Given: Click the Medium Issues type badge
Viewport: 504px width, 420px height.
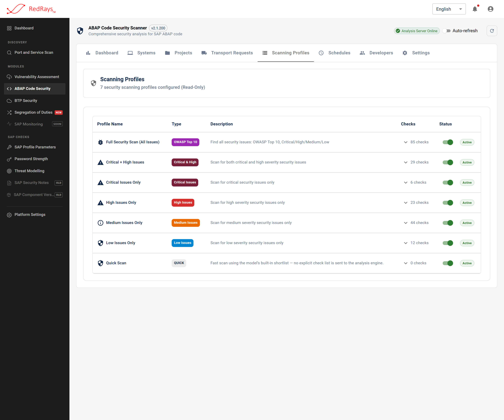Looking at the screenshot, I should [x=186, y=223].
